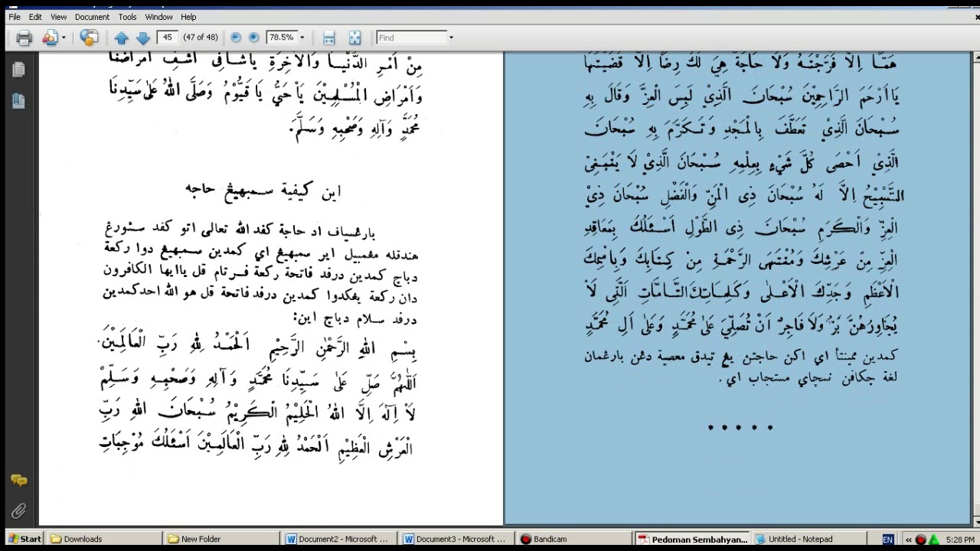Click the '(47 of 48)' page count text
The width and height of the screenshot is (980, 551).
point(201,37)
